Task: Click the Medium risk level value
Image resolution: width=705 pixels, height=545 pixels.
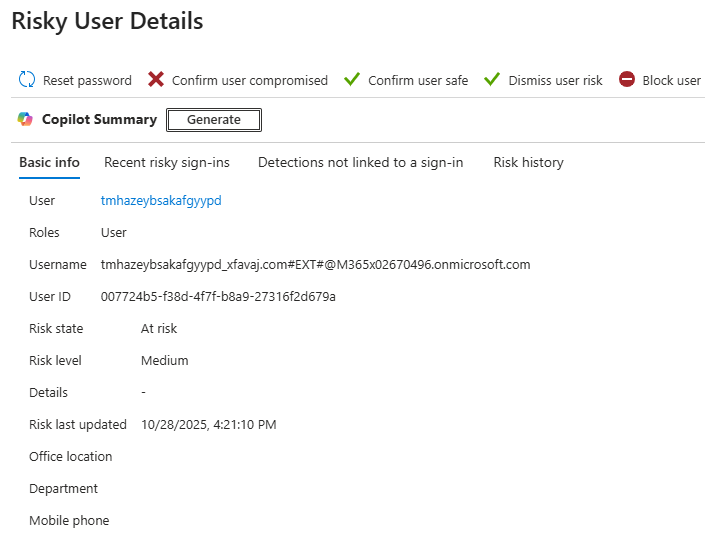Action: 164,360
